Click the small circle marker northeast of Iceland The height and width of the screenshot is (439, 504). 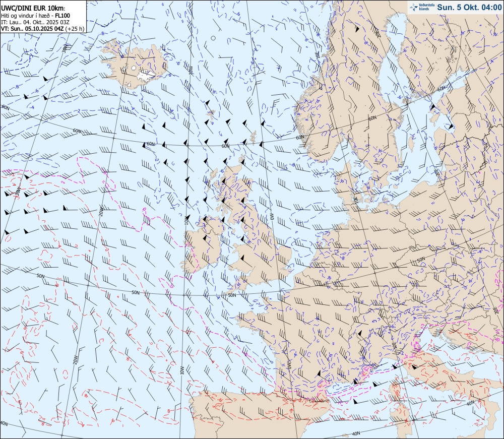point(213,38)
